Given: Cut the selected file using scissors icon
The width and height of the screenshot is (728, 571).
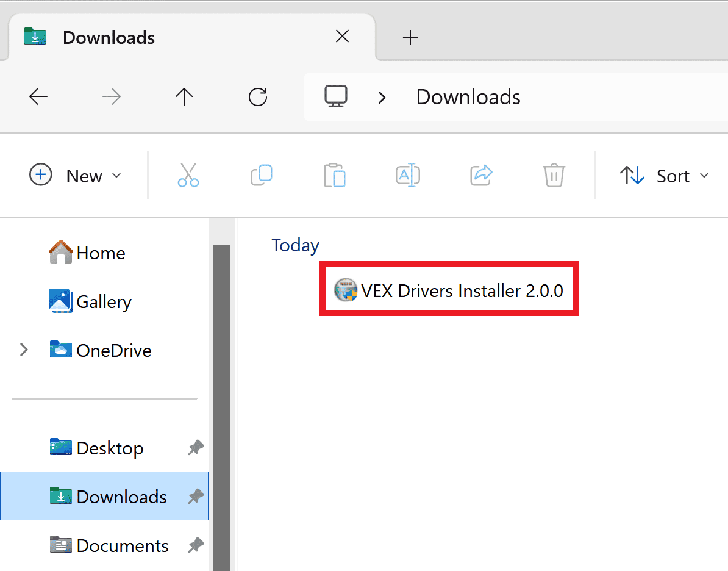Looking at the screenshot, I should coord(188,175).
